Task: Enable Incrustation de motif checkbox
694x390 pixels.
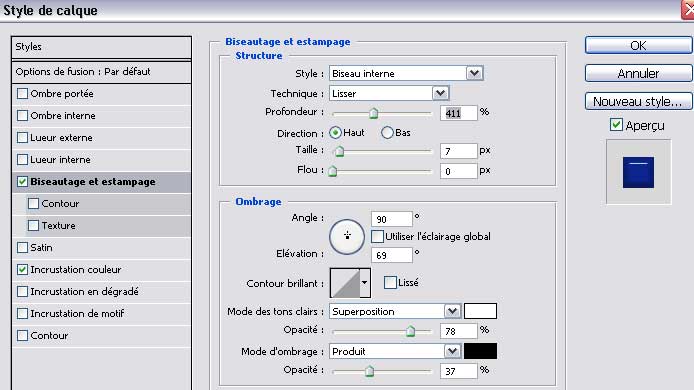Action: 22,313
